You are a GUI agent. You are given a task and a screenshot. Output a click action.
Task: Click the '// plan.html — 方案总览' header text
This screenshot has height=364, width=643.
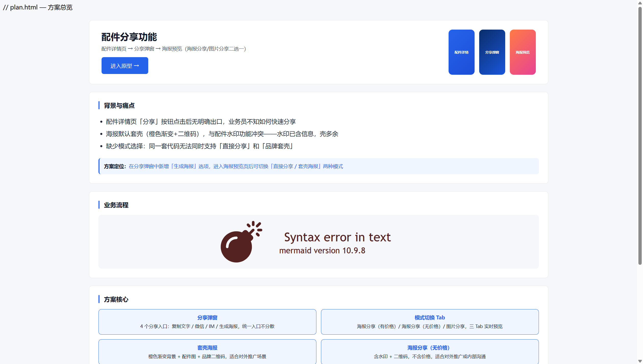coord(38,7)
